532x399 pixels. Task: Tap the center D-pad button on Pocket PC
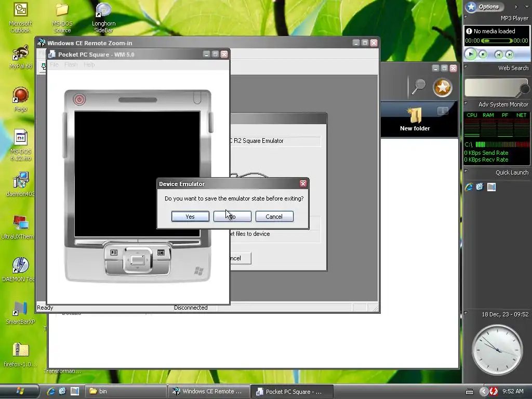click(137, 261)
